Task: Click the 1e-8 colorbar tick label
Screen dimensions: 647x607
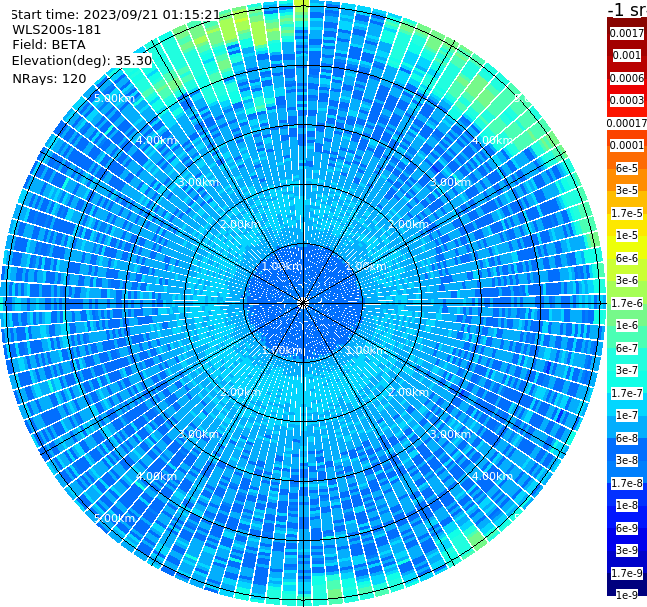Action: coord(627,505)
